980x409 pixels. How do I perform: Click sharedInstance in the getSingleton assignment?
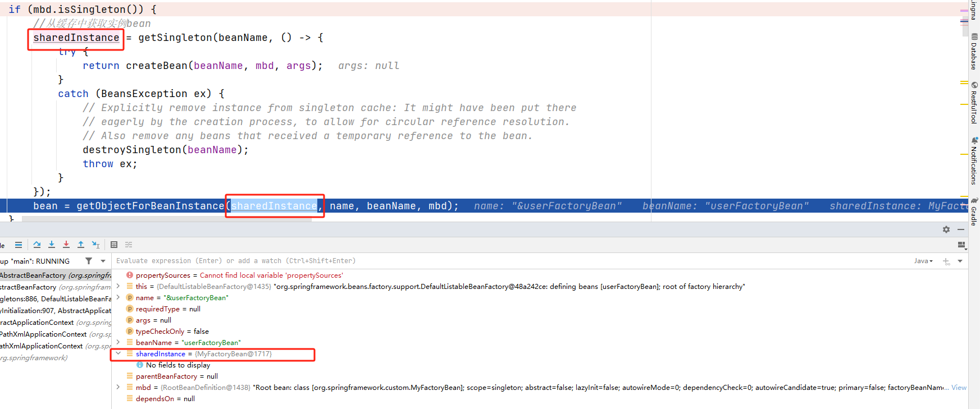pyautogui.click(x=76, y=38)
